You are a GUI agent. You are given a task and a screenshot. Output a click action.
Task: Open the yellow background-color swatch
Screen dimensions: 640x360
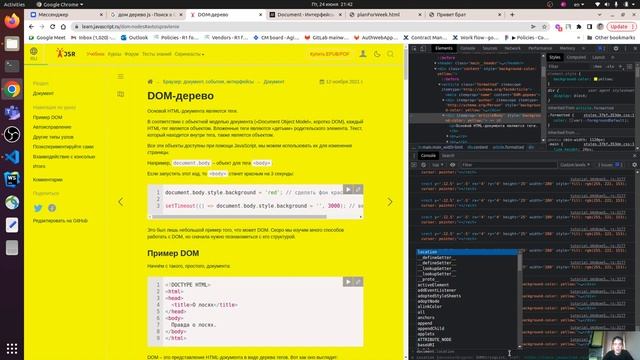pyautogui.click(x=597, y=79)
